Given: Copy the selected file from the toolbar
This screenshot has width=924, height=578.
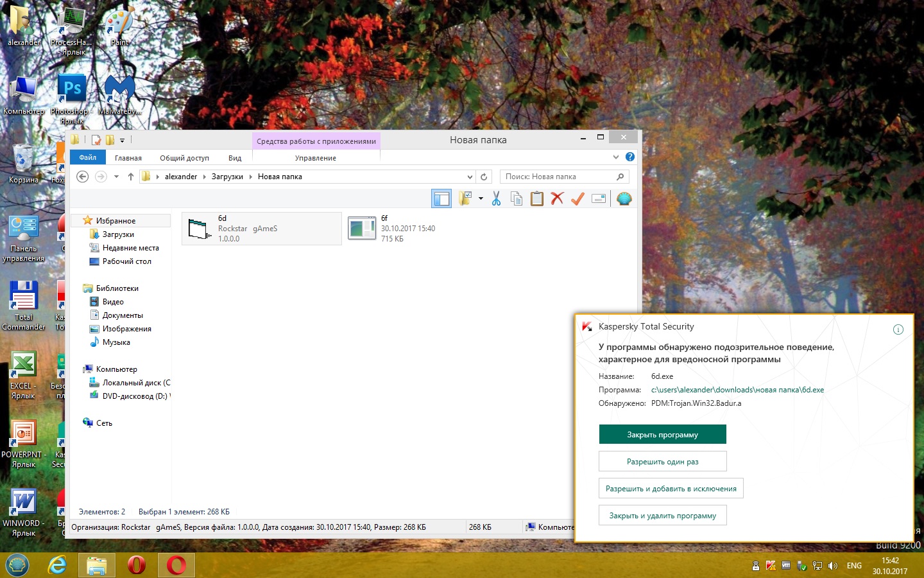Looking at the screenshot, I should coord(517,198).
